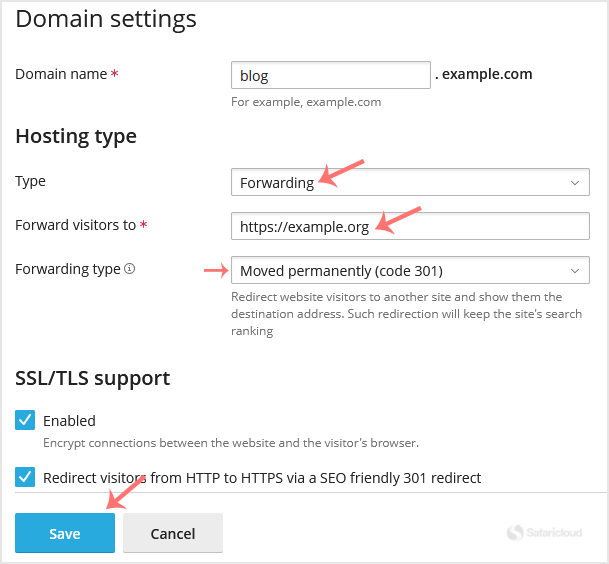The image size is (609, 564).
Task: Click the Forwarding type info icon
Action: pos(130,269)
